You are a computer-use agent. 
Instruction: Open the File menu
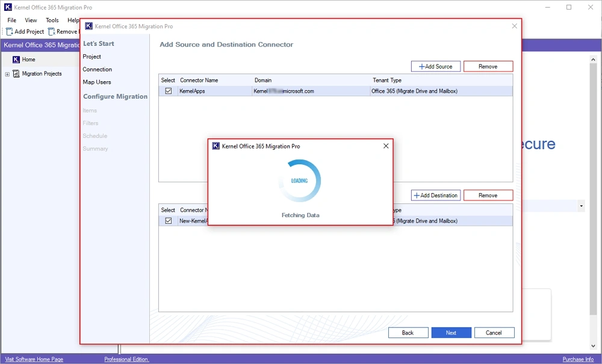[11, 20]
